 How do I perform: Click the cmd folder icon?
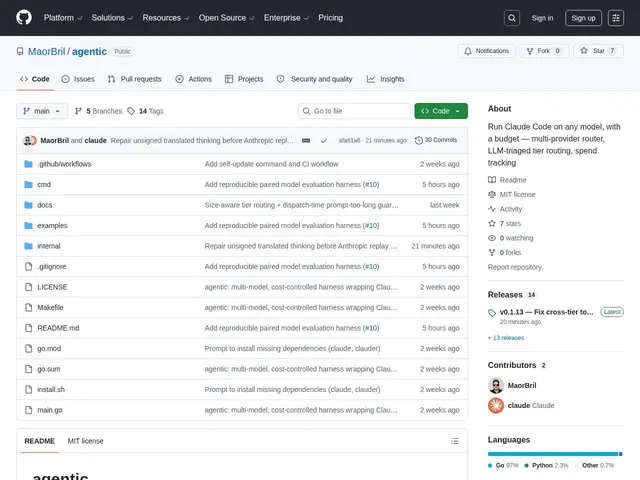pos(28,184)
